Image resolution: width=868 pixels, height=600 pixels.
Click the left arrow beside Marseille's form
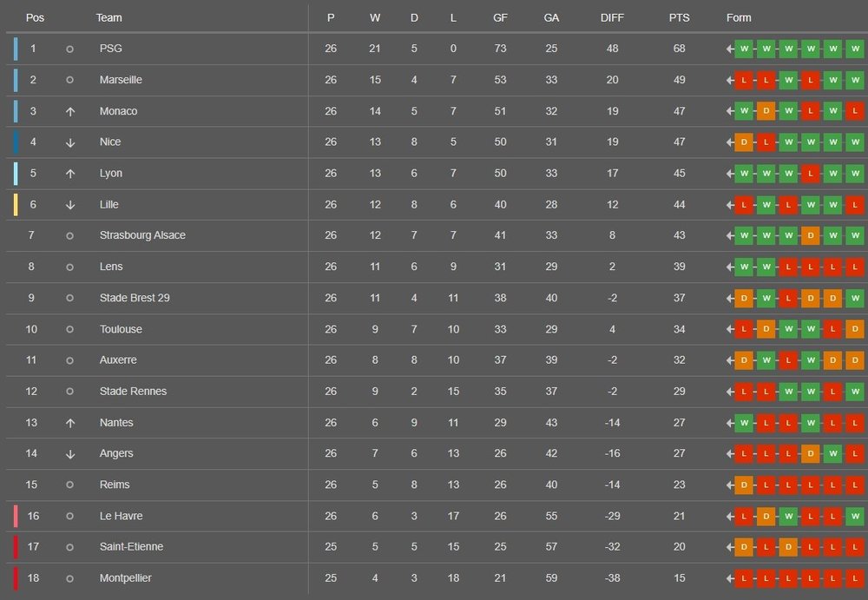(730, 80)
